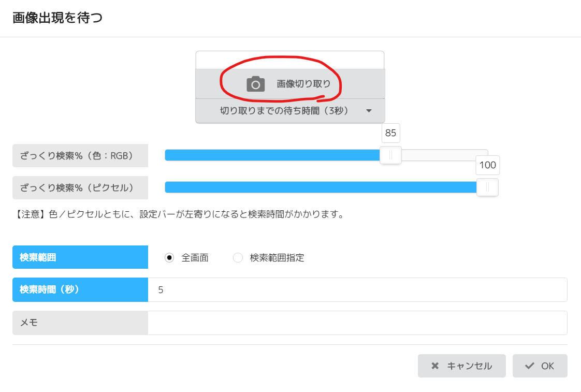Click the 画像切り取り button label
581x392 pixels.
click(303, 84)
